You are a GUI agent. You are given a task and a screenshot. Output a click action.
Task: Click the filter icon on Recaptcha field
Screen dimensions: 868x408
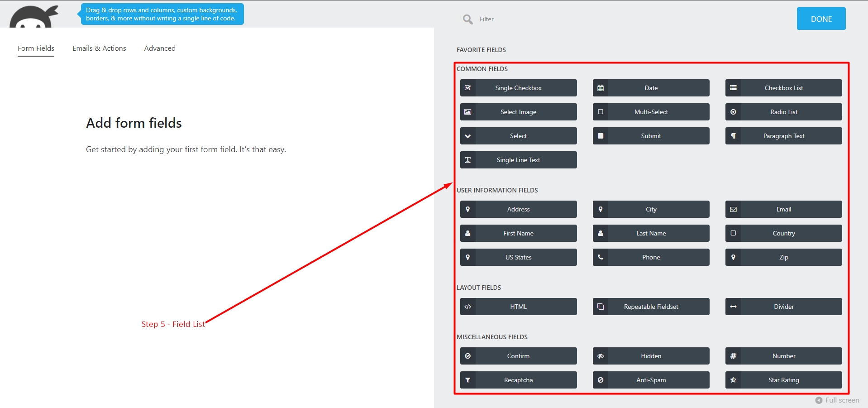pos(467,380)
